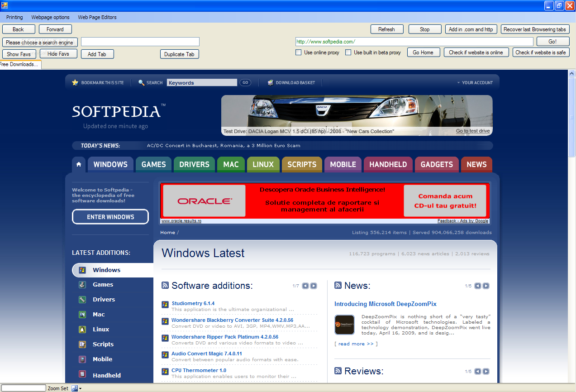Go to next page of Reviews
Image resolution: width=576 pixels, height=392 pixels.
point(486,371)
